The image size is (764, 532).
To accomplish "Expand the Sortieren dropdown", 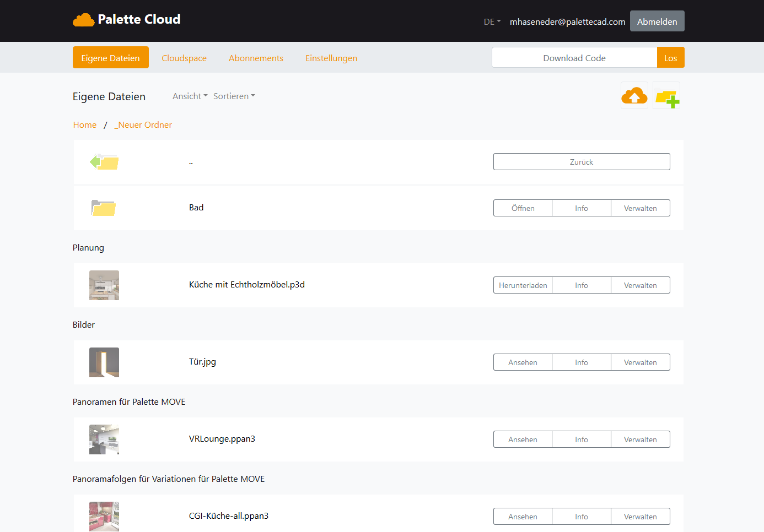I will [x=234, y=96].
